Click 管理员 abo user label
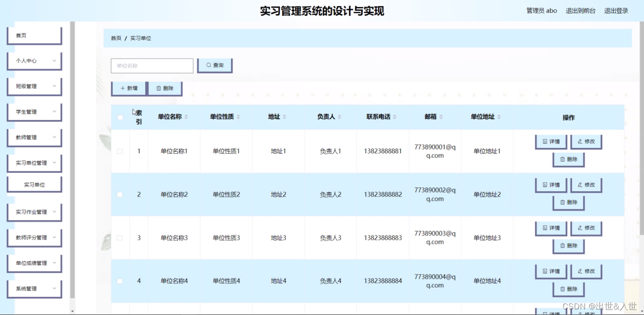This screenshot has height=315, width=644. tap(542, 11)
